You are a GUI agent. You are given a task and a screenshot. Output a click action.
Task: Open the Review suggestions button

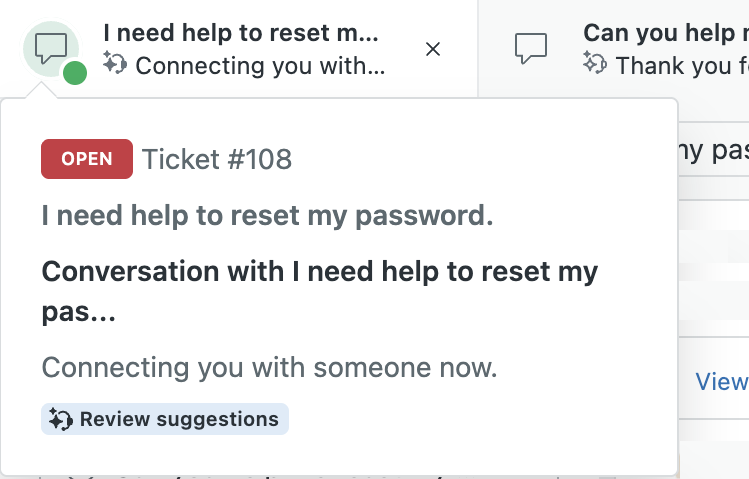165,420
